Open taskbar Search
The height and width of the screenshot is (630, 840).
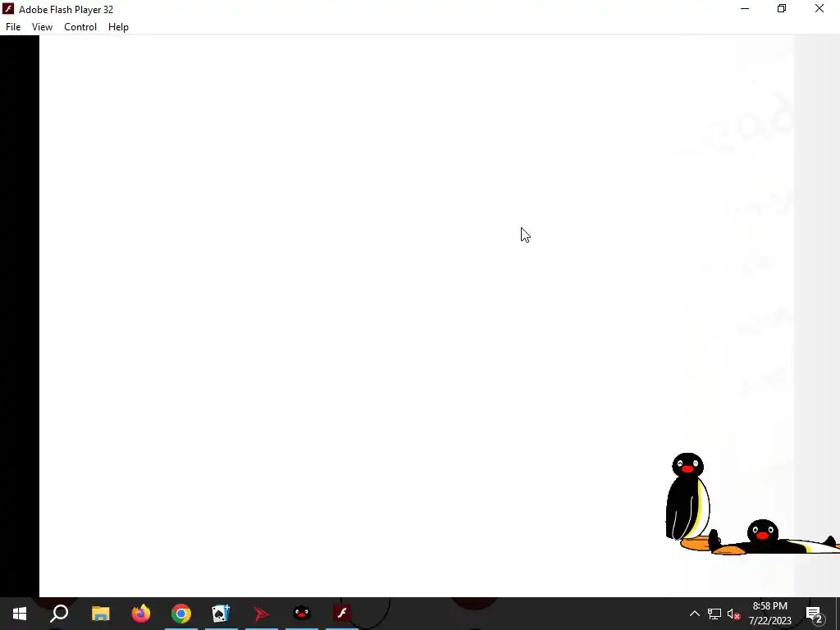tap(59, 614)
